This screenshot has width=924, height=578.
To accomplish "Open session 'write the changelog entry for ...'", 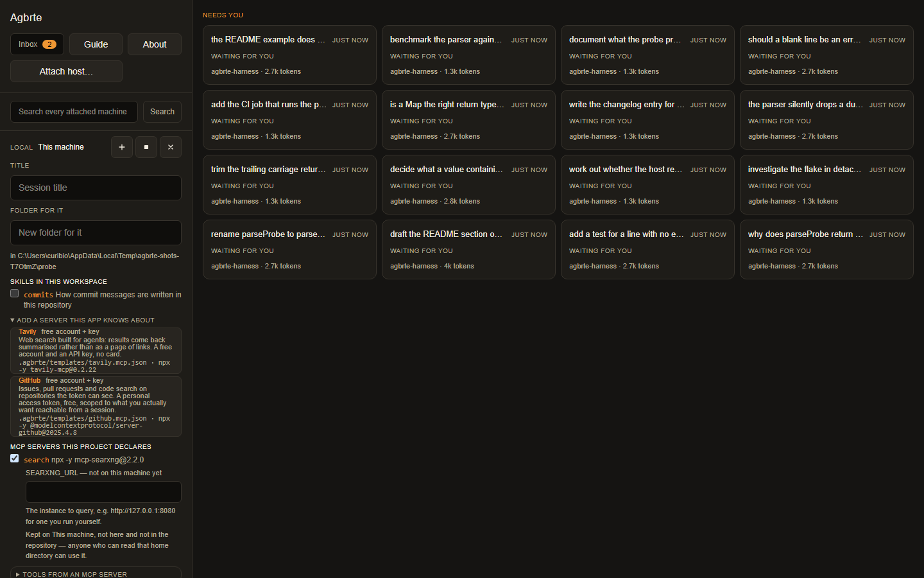I will tap(647, 120).
